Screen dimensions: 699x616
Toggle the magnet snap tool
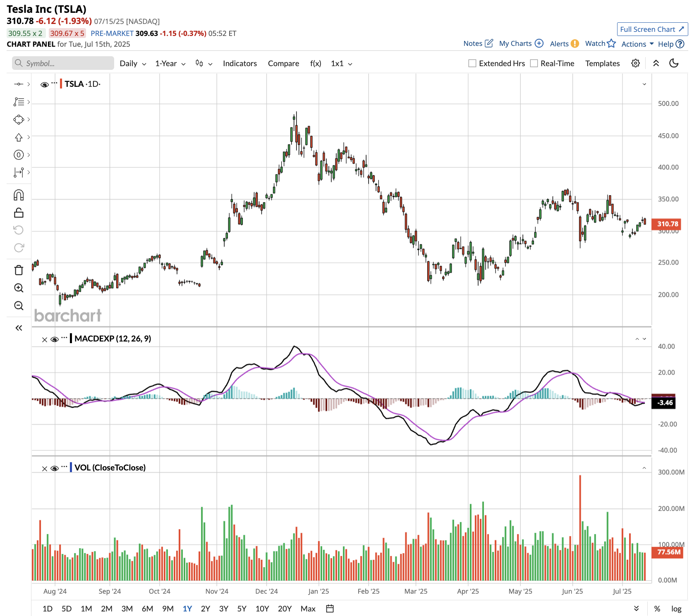click(x=19, y=195)
